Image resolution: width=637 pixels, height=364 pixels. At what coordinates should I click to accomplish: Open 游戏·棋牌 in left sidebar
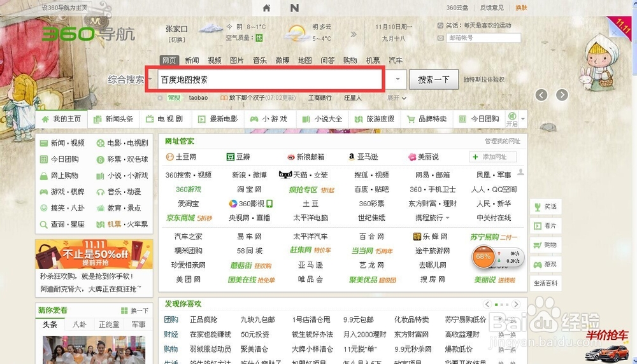[x=62, y=192]
